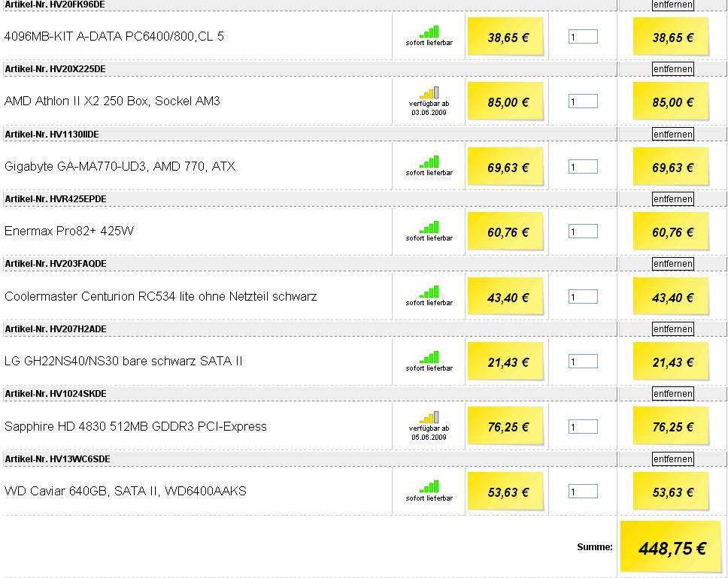Open product LG GH22NS40/NS30 bare schwarz

(x=123, y=361)
